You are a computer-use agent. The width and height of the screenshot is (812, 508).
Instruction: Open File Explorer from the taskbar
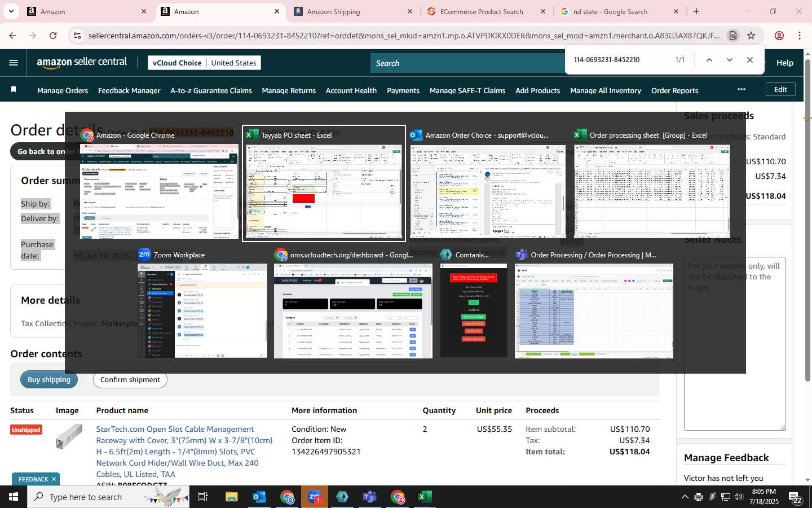(232, 497)
